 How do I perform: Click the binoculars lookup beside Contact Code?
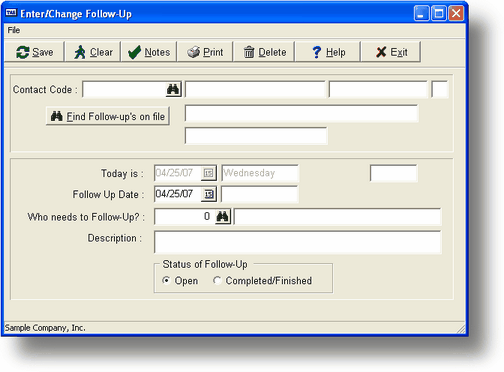[x=173, y=89]
